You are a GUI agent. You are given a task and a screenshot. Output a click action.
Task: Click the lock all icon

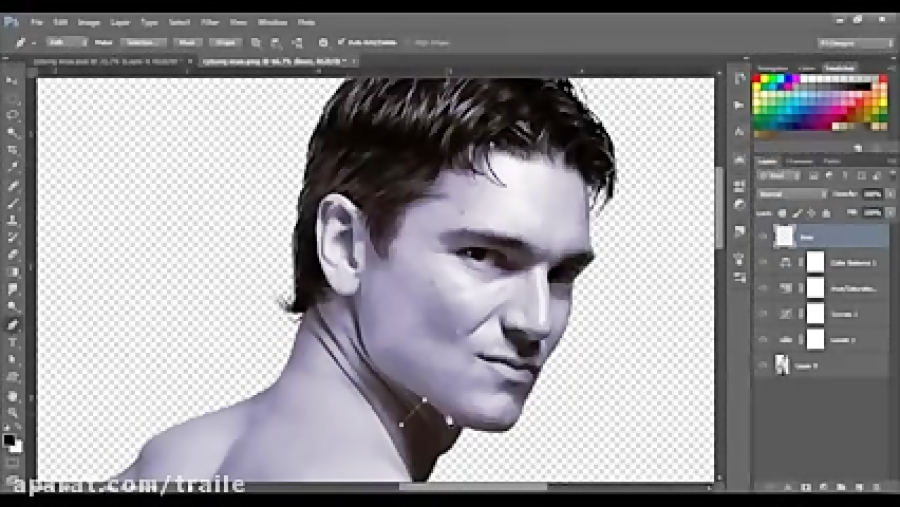click(x=826, y=213)
